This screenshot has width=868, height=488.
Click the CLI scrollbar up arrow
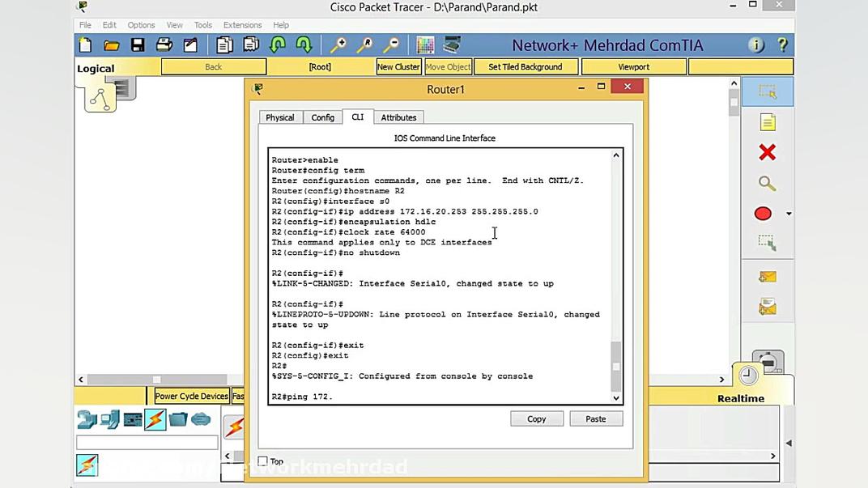click(x=616, y=155)
